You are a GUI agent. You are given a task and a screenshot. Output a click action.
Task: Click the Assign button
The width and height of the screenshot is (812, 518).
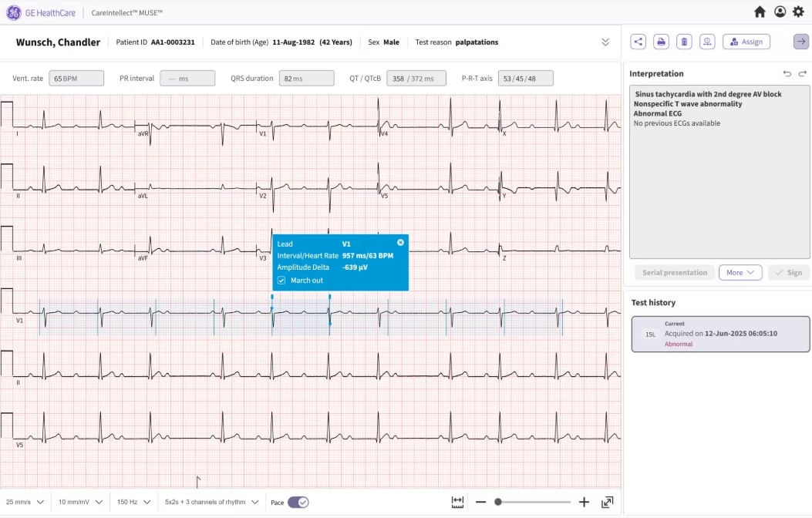746,42
